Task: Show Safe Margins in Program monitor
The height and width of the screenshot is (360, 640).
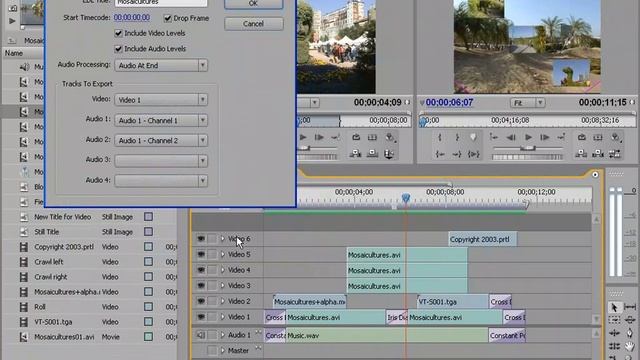Action: click(598, 138)
